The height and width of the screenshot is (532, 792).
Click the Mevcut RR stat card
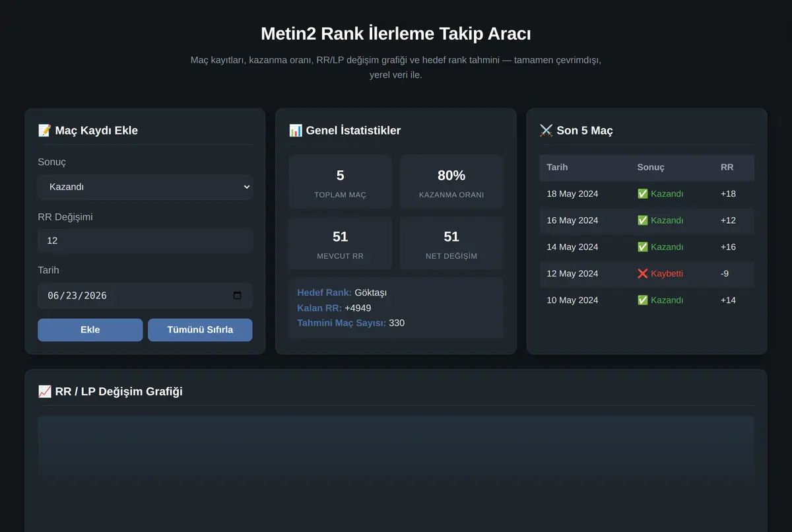[340, 244]
